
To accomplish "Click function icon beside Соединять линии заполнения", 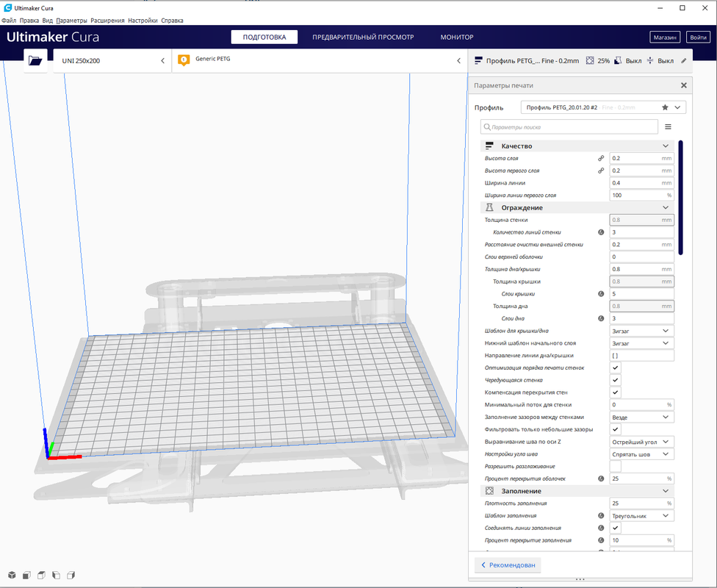I will tap(601, 528).
